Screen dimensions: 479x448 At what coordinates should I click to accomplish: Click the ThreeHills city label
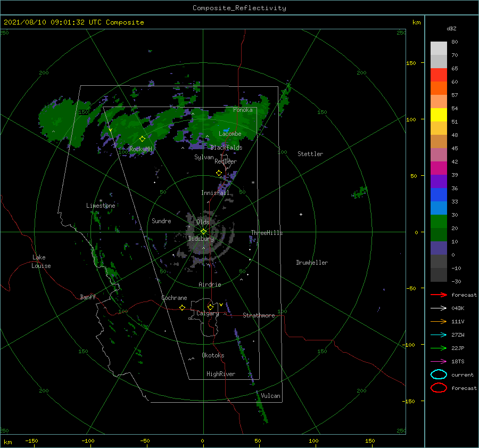click(x=267, y=233)
